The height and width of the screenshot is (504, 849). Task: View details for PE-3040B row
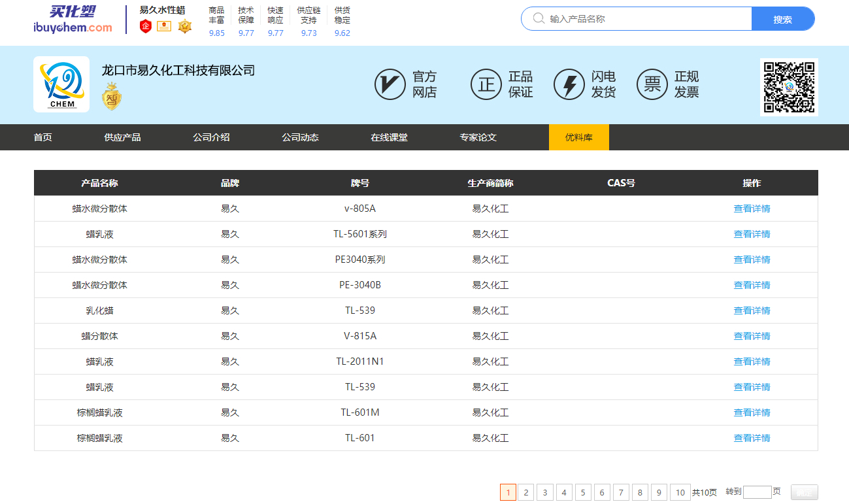click(x=752, y=285)
